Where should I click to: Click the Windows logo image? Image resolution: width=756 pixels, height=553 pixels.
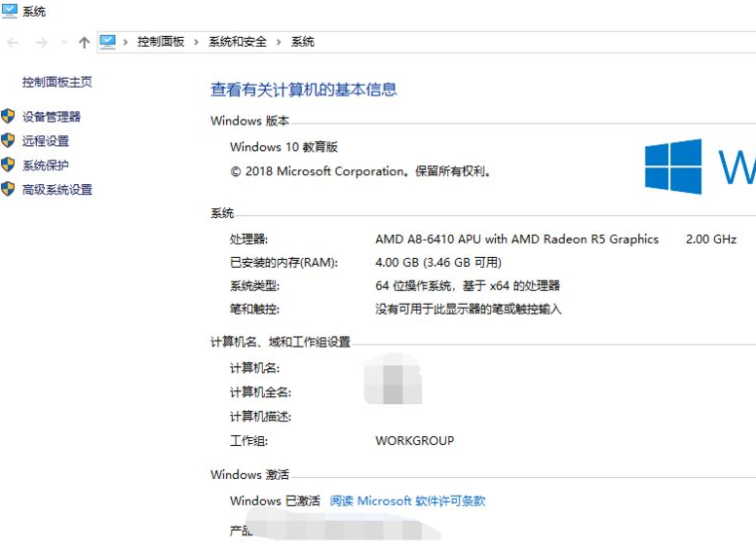click(x=673, y=166)
